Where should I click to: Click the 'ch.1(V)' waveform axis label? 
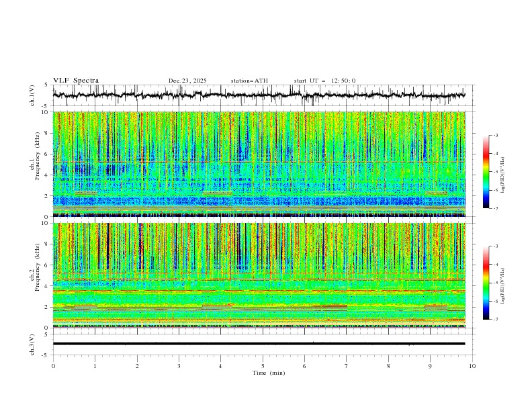click(32, 95)
